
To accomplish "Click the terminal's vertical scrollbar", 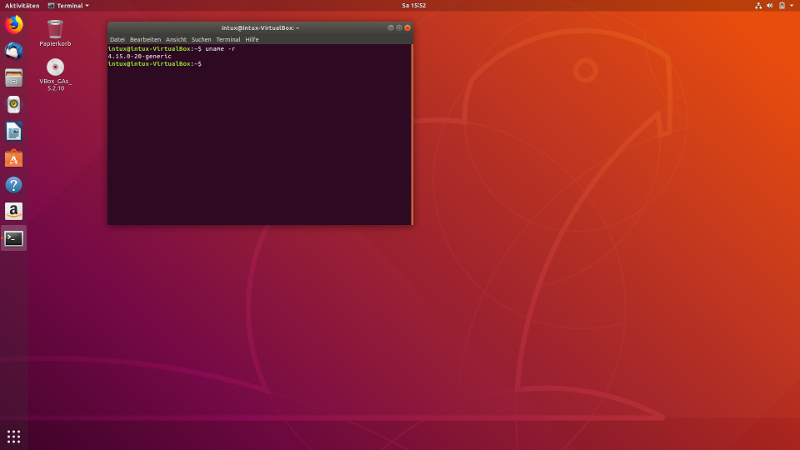I will point(412,134).
